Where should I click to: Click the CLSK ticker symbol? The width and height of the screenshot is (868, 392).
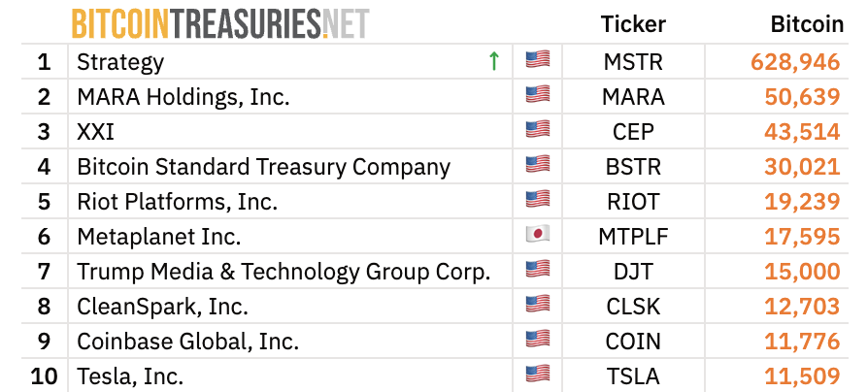click(x=633, y=307)
